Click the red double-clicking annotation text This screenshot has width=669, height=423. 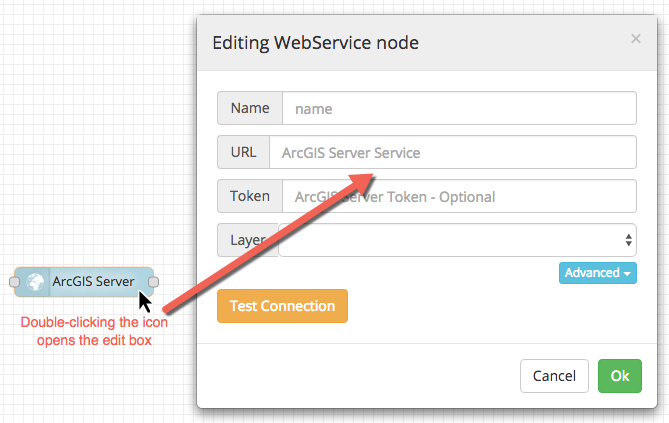(95, 330)
